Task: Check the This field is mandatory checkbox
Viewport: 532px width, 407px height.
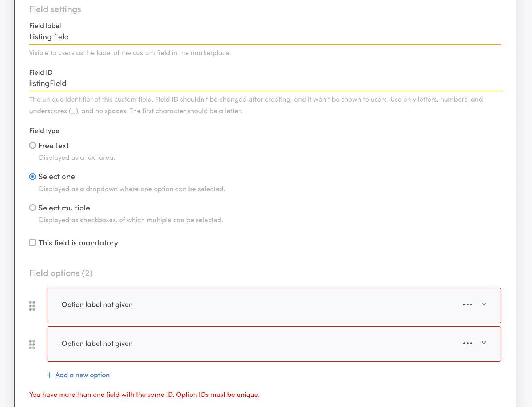Action: click(33, 242)
